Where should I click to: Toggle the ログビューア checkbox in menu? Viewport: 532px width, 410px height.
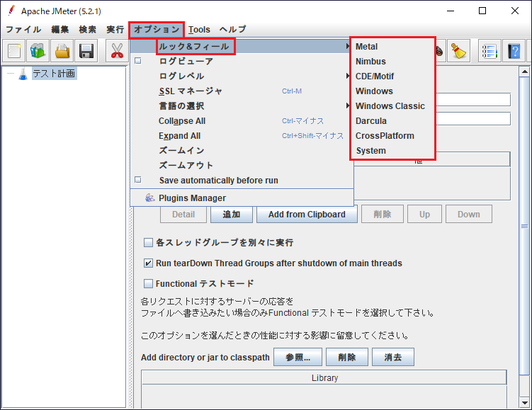pyautogui.click(x=137, y=61)
